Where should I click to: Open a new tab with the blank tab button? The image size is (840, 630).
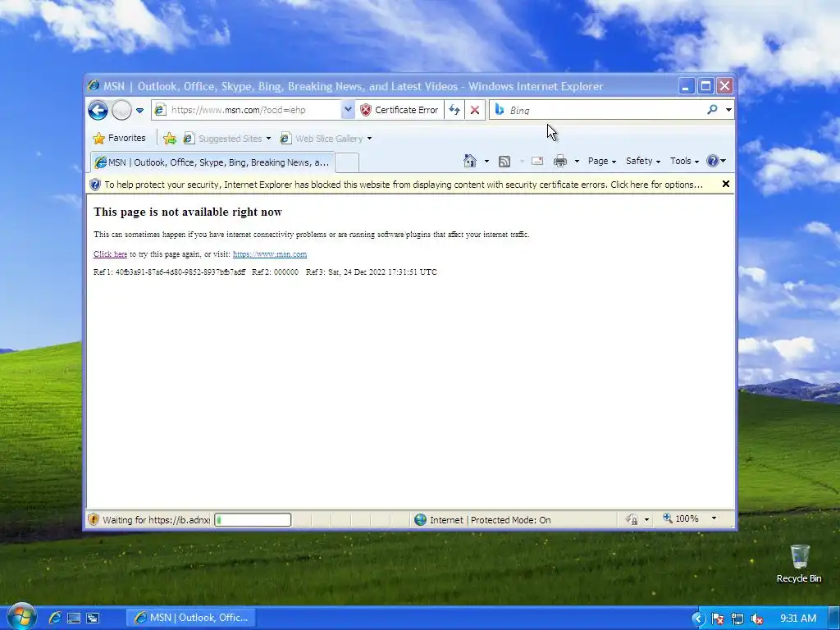pyautogui.click(x=347, y=162)
